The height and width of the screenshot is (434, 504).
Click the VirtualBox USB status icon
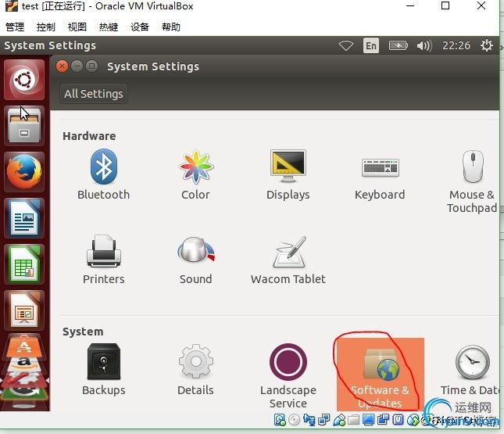pyautogui.click(x=339, y=419)
